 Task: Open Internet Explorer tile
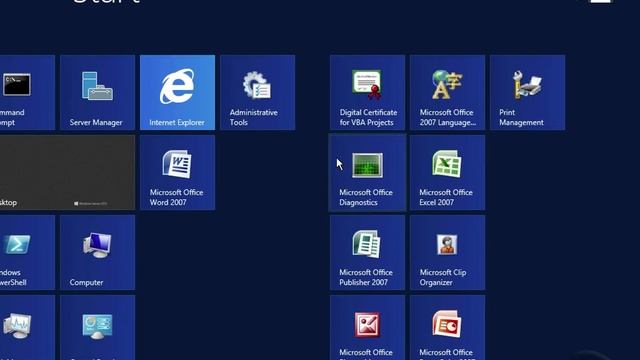pos(178,93)
